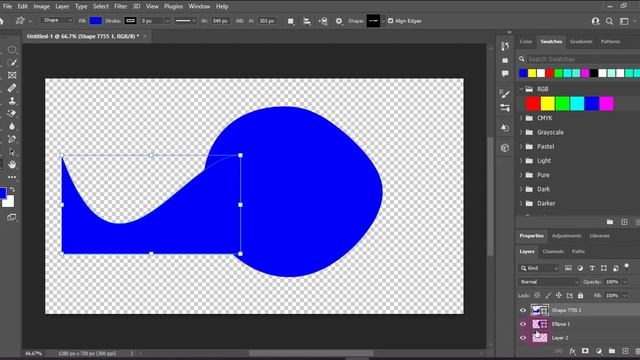Expand the Pastel swatch folder
Viewport: 640px width, 360px height.
point(521,147)
